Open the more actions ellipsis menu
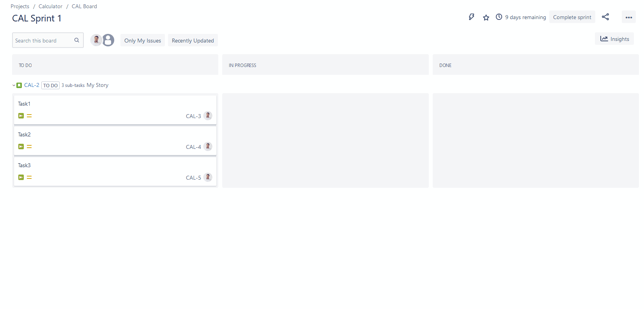Image resolution: width=644 pixels, height=309 pixels. pyautogui.click(x=628, y=17)
